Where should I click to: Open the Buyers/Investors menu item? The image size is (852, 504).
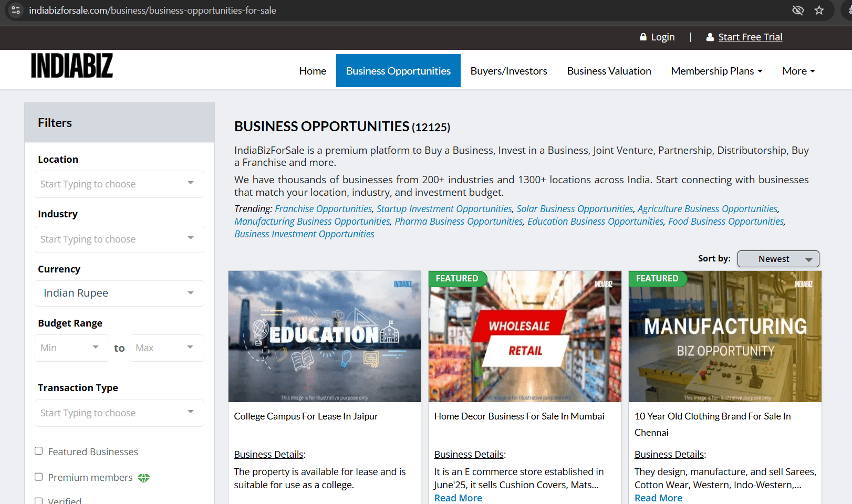[x=508, y=71]
